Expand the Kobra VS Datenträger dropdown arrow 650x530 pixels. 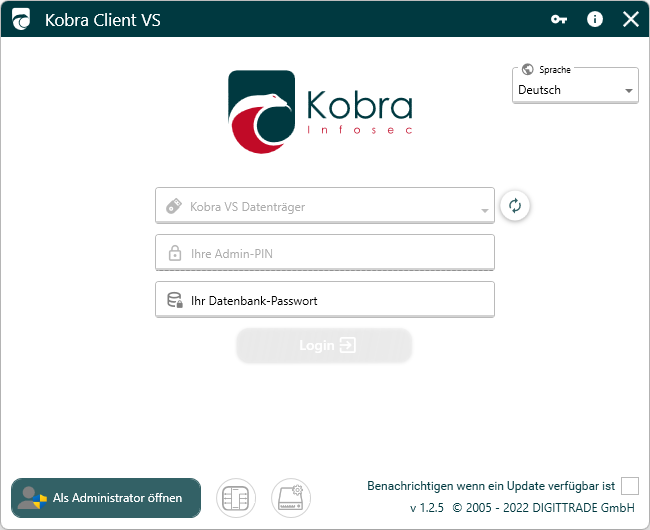coord(485,210)
